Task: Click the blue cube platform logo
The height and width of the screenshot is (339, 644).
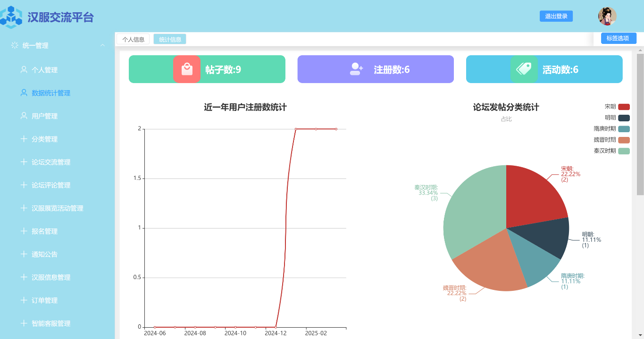Action: [x=11, y=17]
